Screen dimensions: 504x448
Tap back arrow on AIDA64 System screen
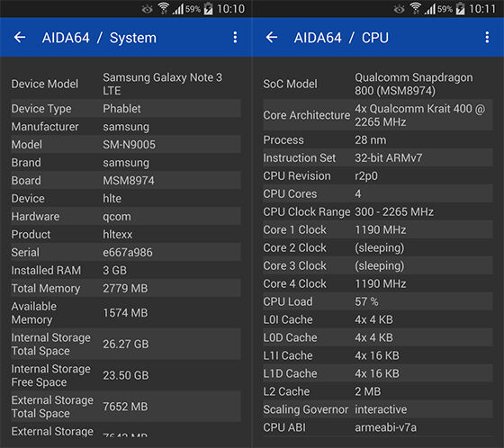(x=20, y=37)
